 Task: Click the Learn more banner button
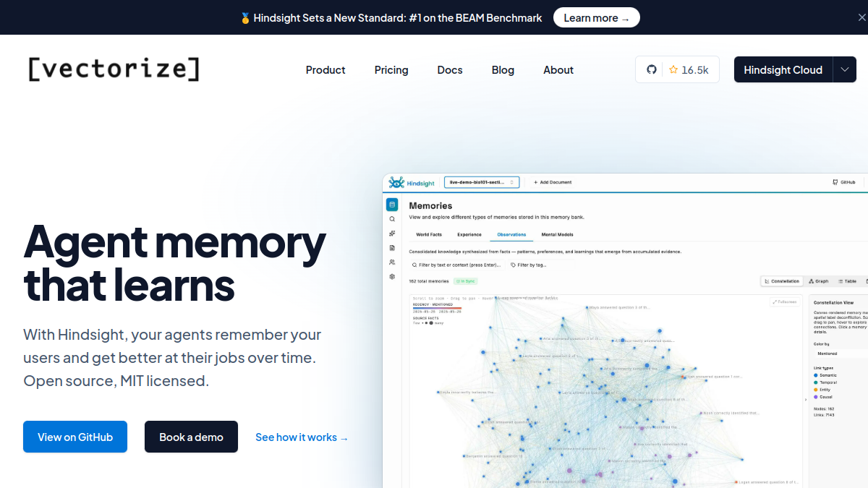597,18
